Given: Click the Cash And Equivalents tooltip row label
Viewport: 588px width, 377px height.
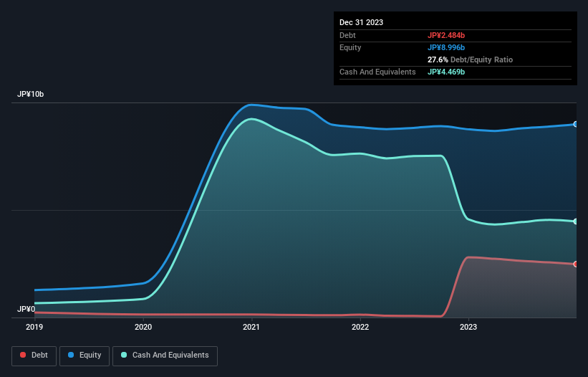Looking at the screenshot, I should 377,72.
